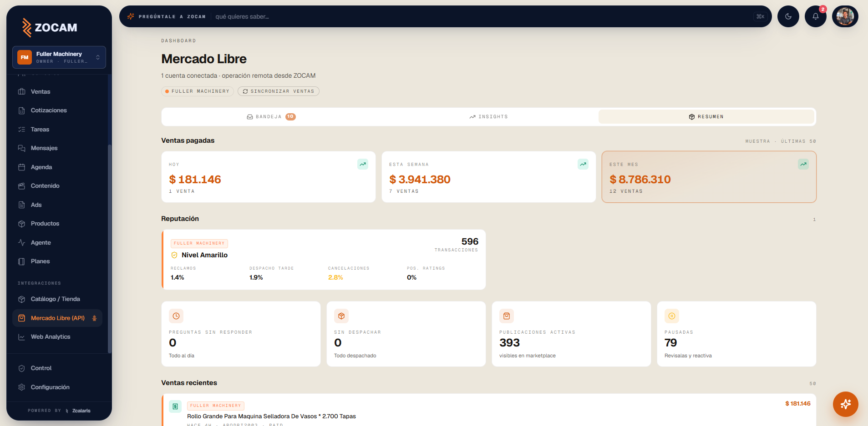Image resolution: width=868 pixels, height=426 pixels.
Task: Click the trend icon on Hoy card
Action: click(363, 164)
